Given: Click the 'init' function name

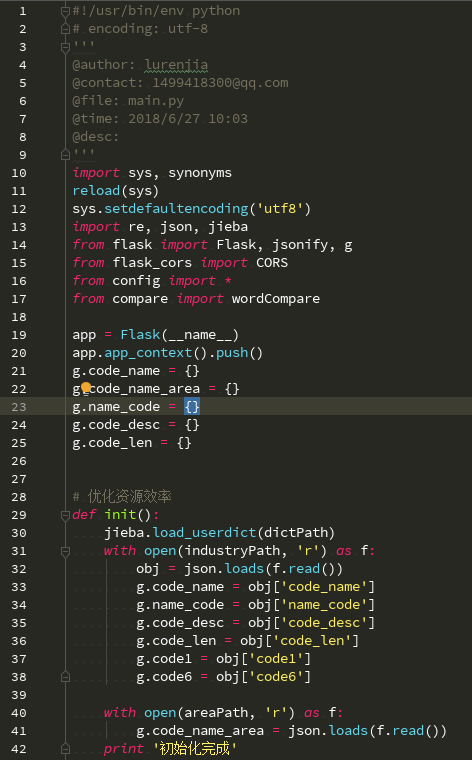Looking at the screenshot, I should tap(120, 515).
